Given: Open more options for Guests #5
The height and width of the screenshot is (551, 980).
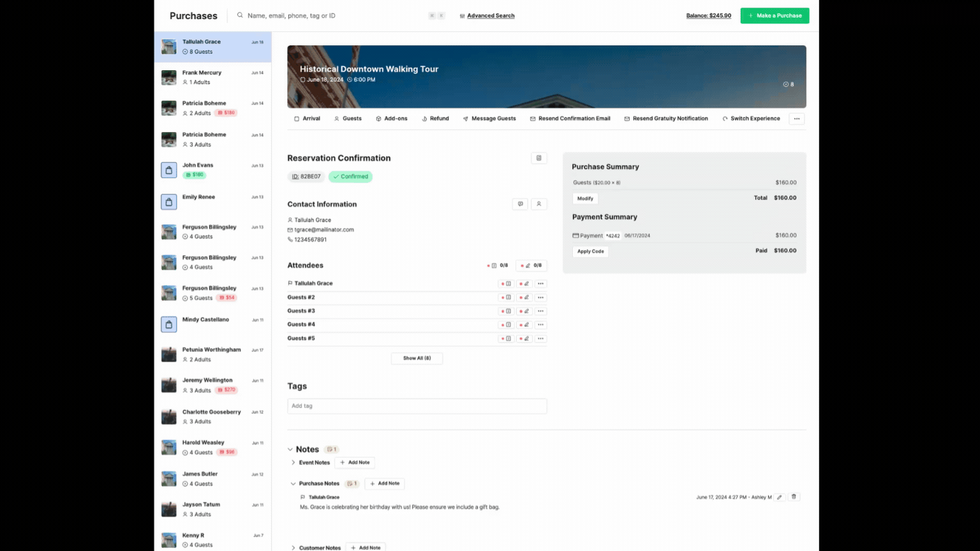Looking at the screenshot, I should click(541, 339).
